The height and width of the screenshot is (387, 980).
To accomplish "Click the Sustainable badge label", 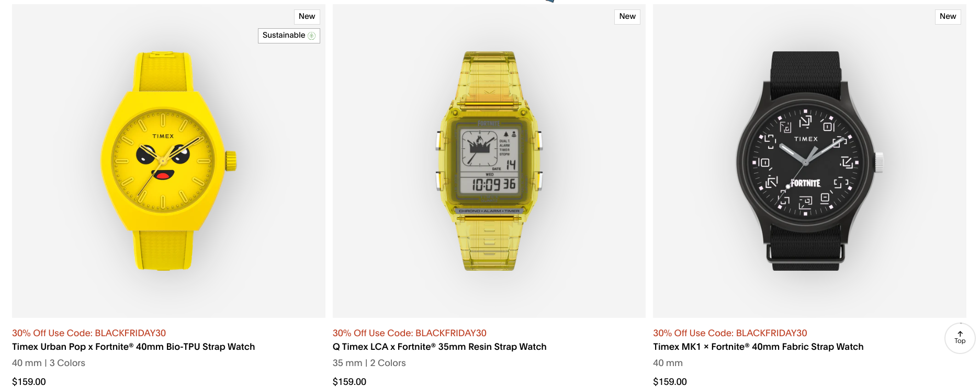I will point(284,35).
